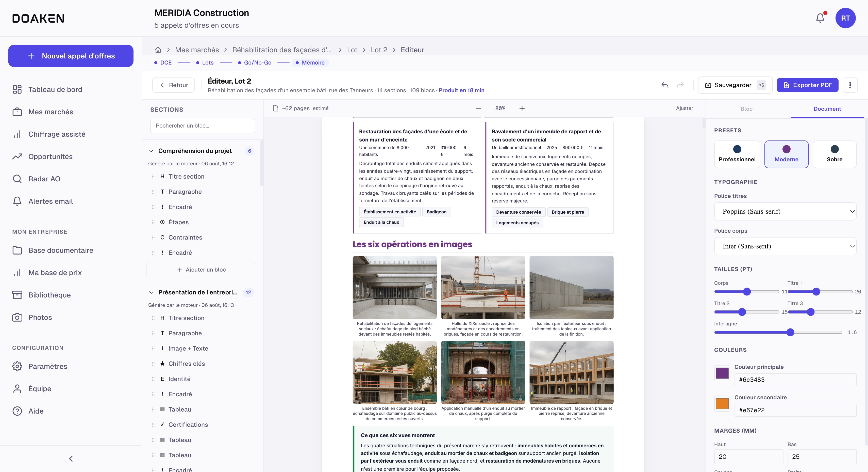Click the star icon of Chiffres clés
Screen dimensions: 868x472
point(162,364)
